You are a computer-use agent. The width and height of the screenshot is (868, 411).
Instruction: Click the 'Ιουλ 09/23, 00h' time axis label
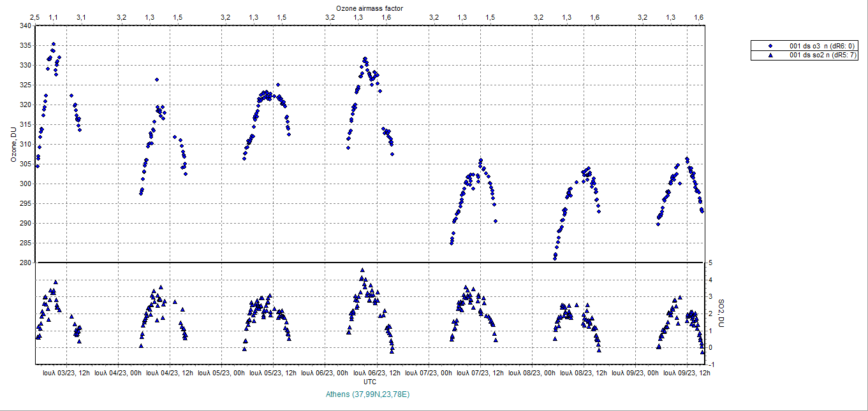635,373
